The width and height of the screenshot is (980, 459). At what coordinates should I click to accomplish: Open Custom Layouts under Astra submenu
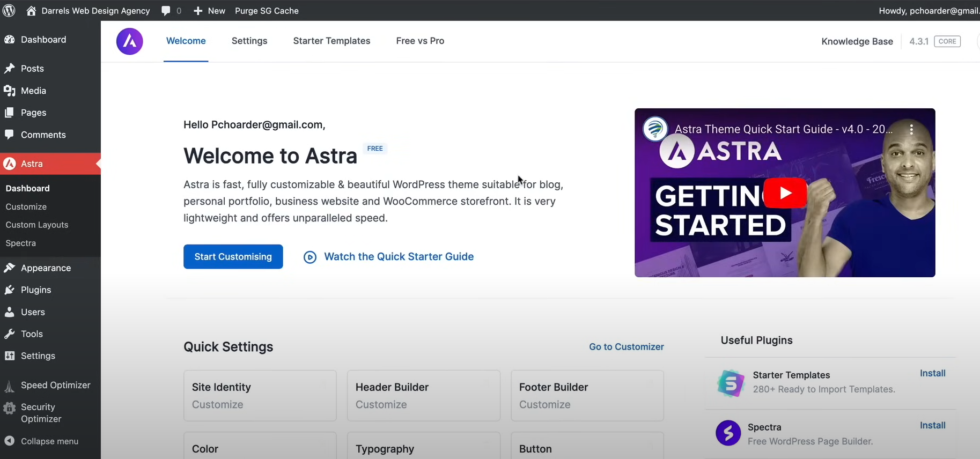pyautogui.click(x=37, y=225)
